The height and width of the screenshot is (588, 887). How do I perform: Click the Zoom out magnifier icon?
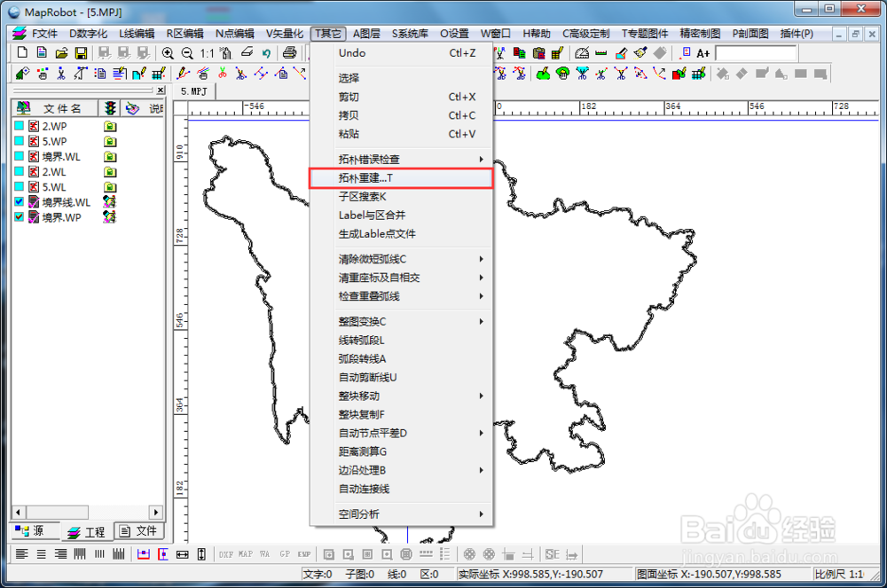pos(187,53)
